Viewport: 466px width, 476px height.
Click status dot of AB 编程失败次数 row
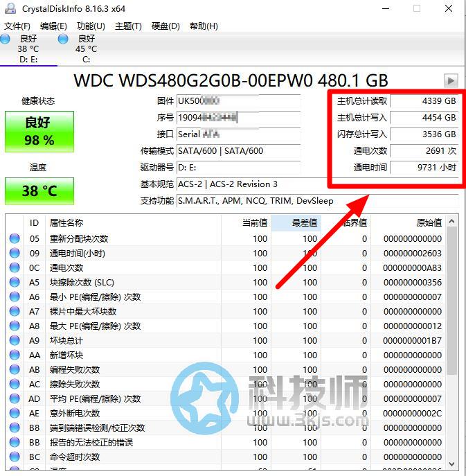click(15, 370)
